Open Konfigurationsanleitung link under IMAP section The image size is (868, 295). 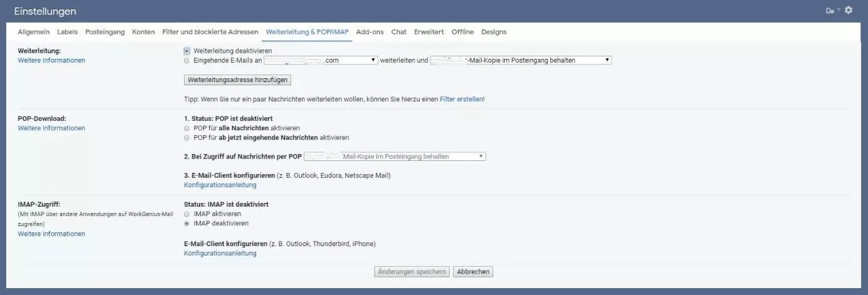pyautogui.click(x=220, y=253)
